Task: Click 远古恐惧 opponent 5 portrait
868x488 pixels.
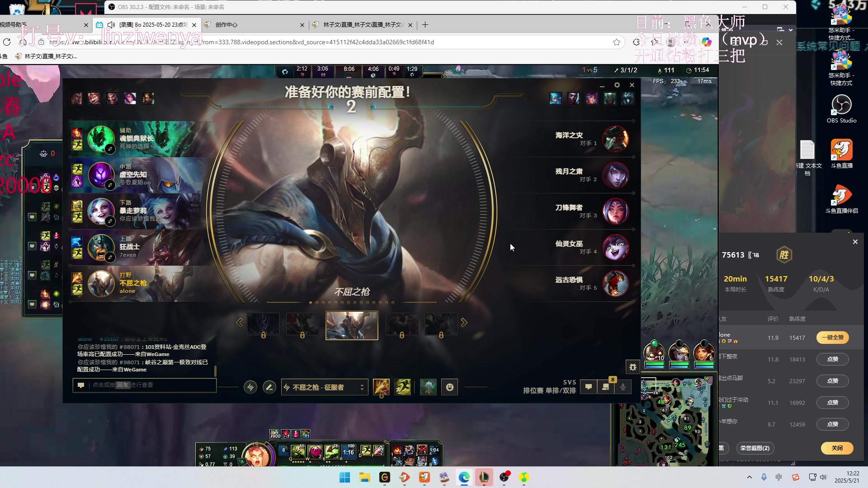Action: [x=615, y=283]
